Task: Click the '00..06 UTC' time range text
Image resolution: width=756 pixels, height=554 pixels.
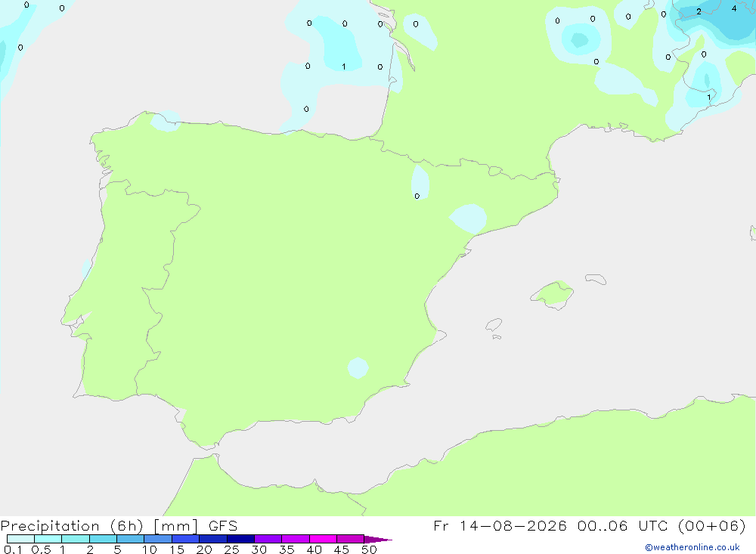Action: tap(625, 525)
